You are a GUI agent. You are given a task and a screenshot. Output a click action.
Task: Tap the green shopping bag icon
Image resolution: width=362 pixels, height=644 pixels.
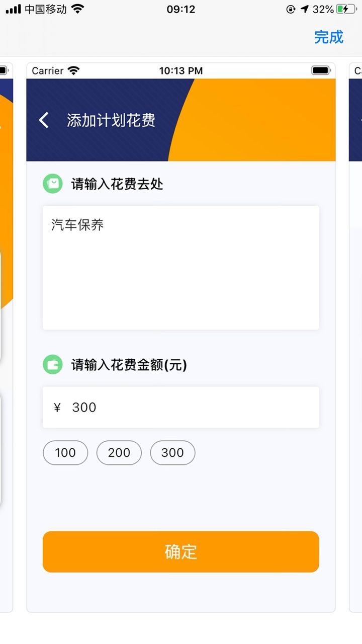52,184
